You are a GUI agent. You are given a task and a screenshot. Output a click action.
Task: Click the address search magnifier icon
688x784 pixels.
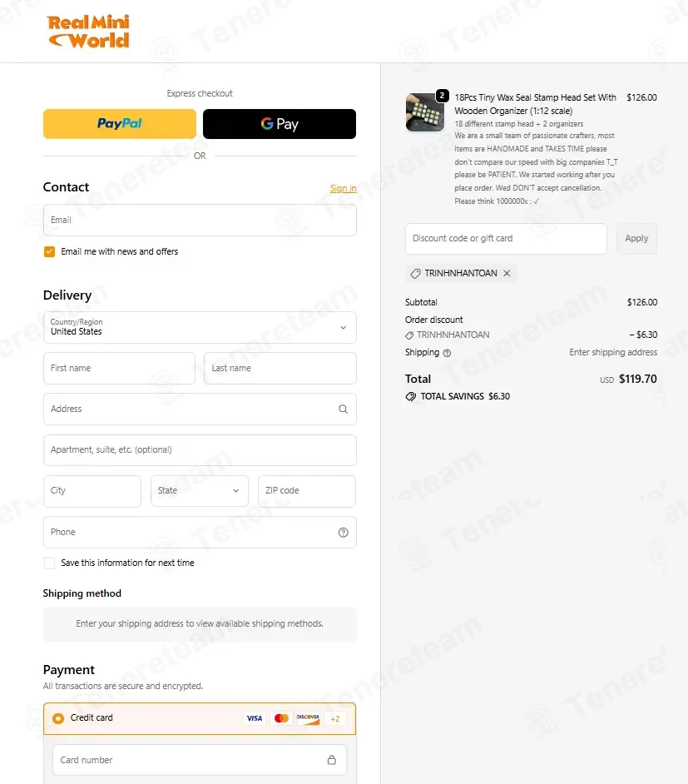pyautogui.click(x=344, y=409)
